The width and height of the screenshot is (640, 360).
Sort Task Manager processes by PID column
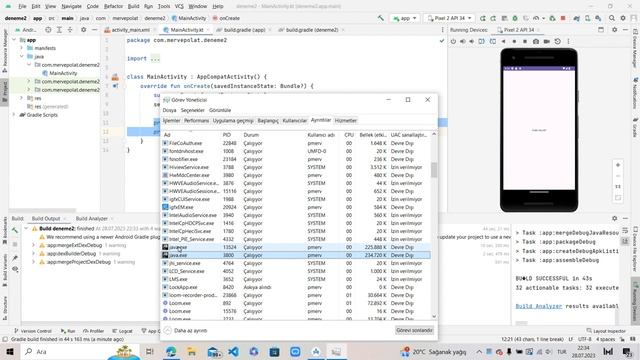pos(227,135)
